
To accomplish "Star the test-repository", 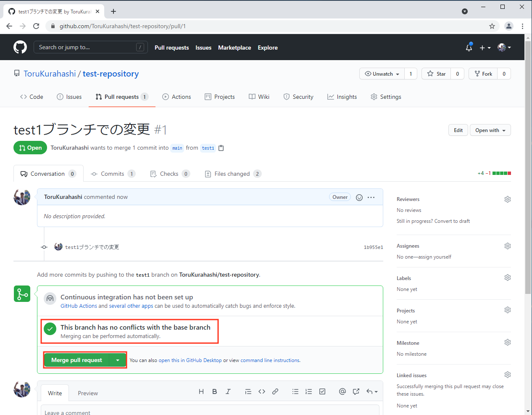I will point(436,74).
